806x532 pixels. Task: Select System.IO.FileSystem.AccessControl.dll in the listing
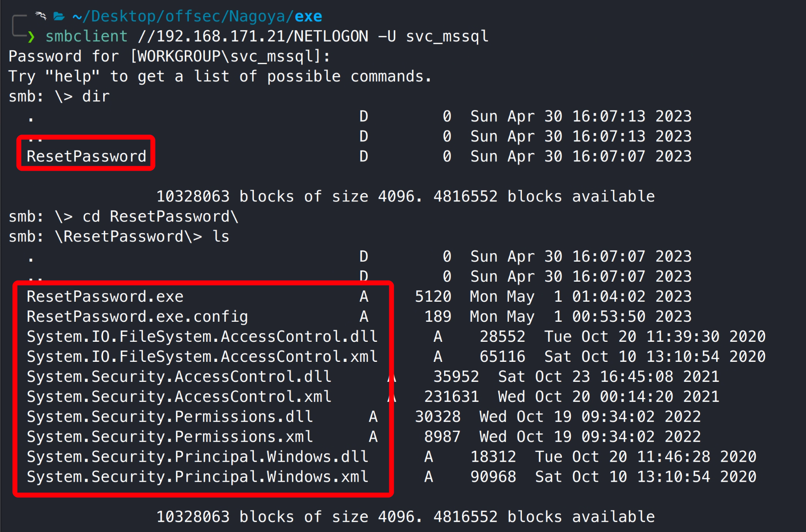click(202, 337)
